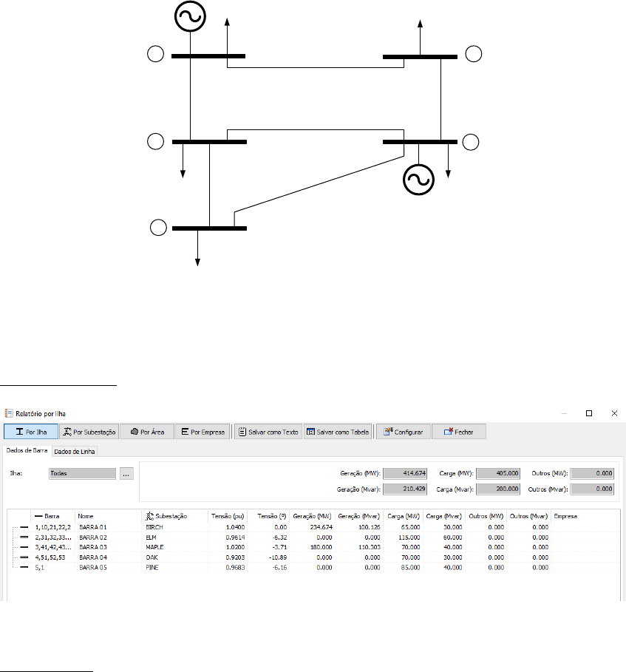626x672 pixels.
Task: Click the Geração (MW) total field
Action: tap(404, 472)
